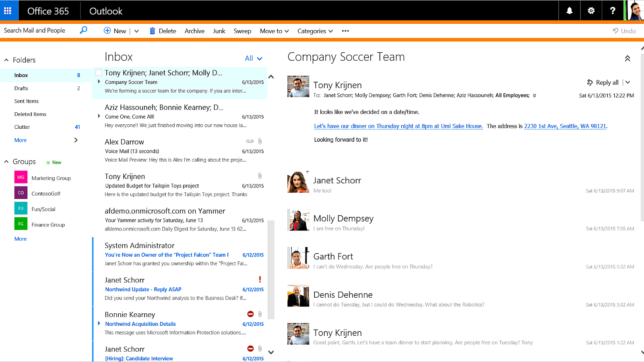The width and height of the screenshot is (644, 362).
Task: Click the attachment paperclip on Alex Darrow
Action: point(260,141)
